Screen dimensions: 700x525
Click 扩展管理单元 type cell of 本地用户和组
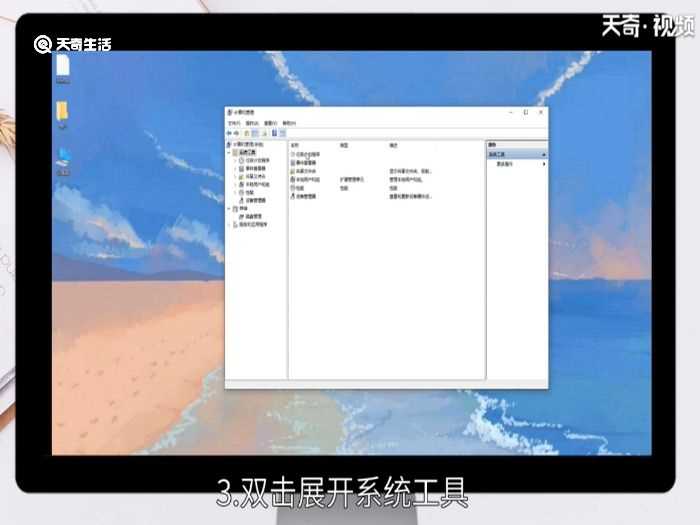(x=352, y=179)
